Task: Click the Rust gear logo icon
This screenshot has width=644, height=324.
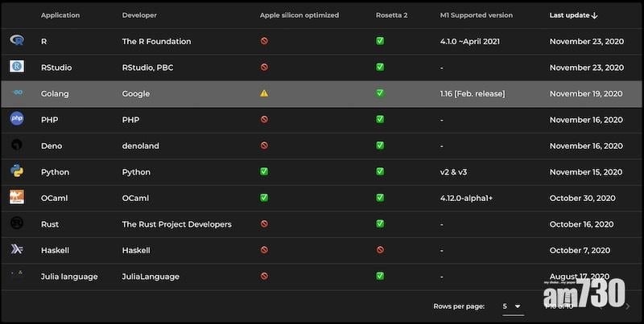Action: 17,224
